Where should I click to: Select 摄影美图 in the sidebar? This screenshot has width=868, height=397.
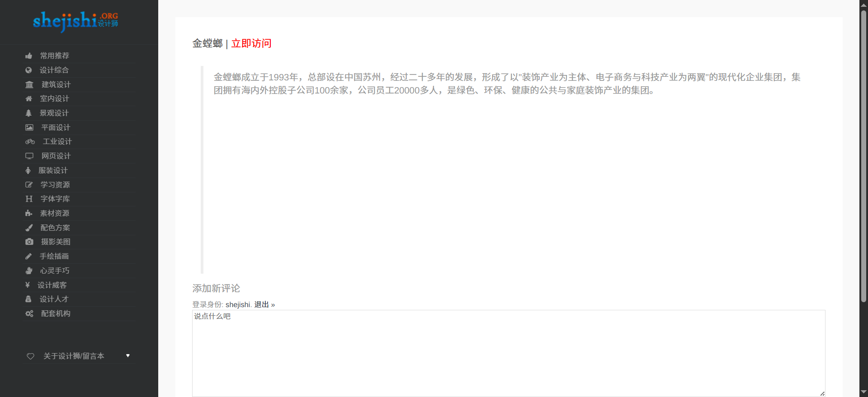click(x=56, y=242)
